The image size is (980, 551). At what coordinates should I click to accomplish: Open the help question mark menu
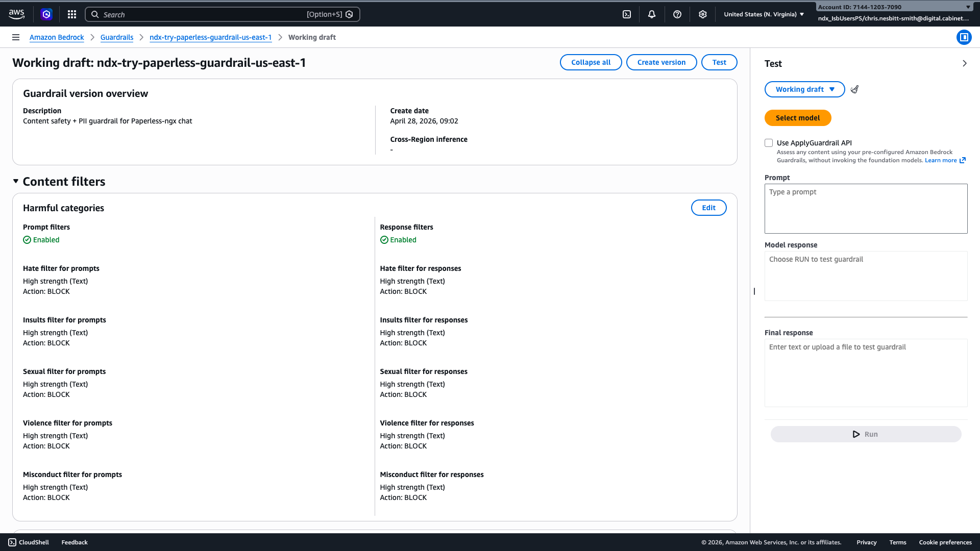677,14
